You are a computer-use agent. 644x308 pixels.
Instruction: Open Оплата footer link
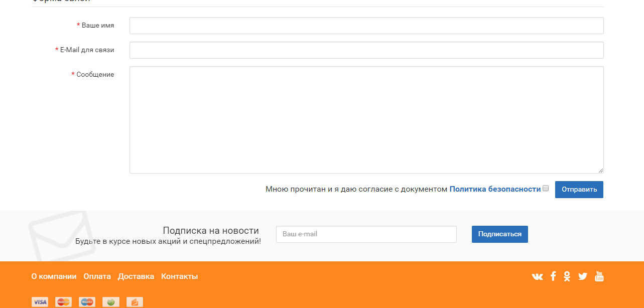[x=97, y=276]
